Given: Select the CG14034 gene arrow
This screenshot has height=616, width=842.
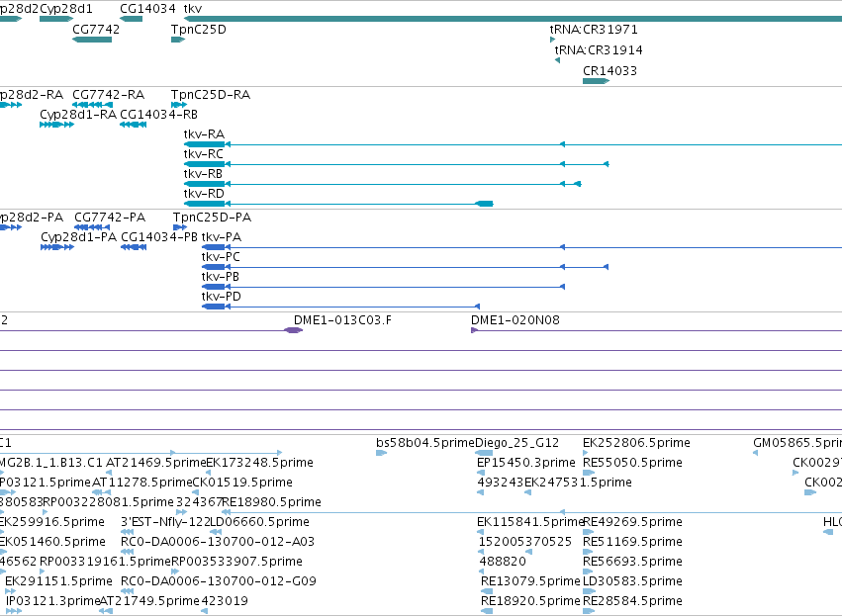Looking at the screenshot, I should (131, 19).
